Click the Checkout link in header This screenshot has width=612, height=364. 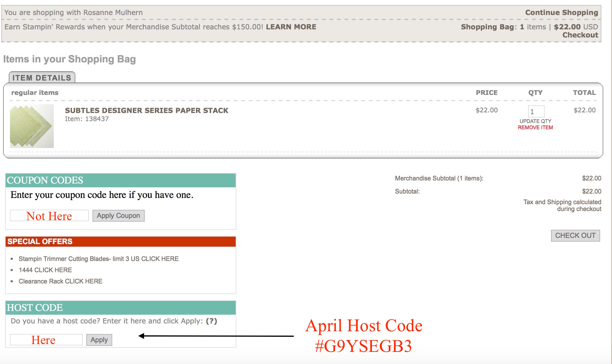click(x=580, y=35)
